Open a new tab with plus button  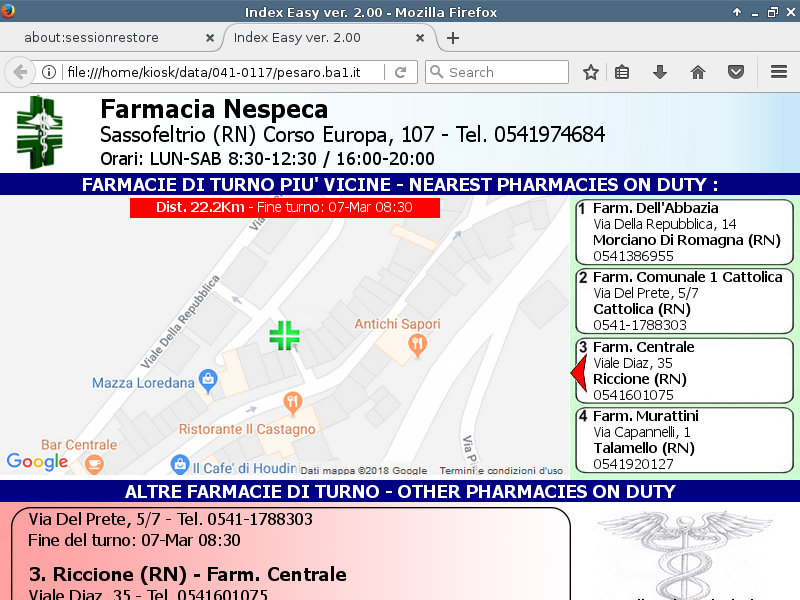(x=453, y=38)
